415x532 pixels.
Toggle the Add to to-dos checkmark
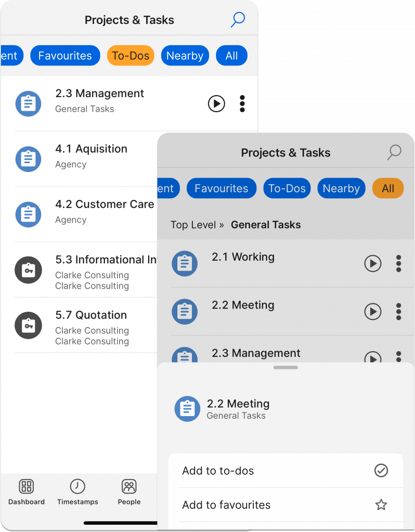tap(381, 471)
